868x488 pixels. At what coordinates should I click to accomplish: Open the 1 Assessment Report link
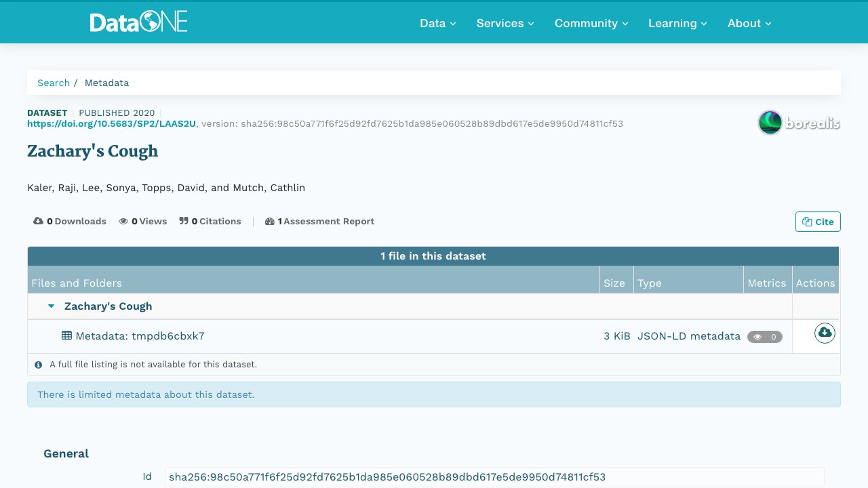tap(319, 222)
